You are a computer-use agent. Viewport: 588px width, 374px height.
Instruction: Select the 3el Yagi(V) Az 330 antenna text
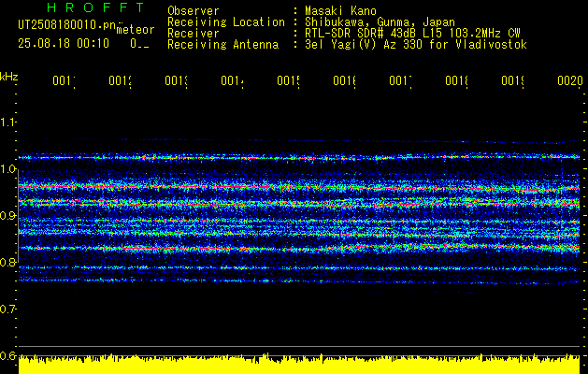(x=416, y=45)
